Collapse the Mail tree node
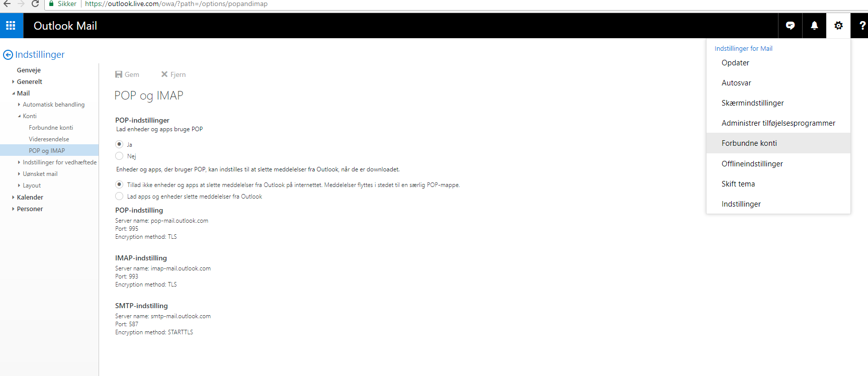 (x=13, y=93)
